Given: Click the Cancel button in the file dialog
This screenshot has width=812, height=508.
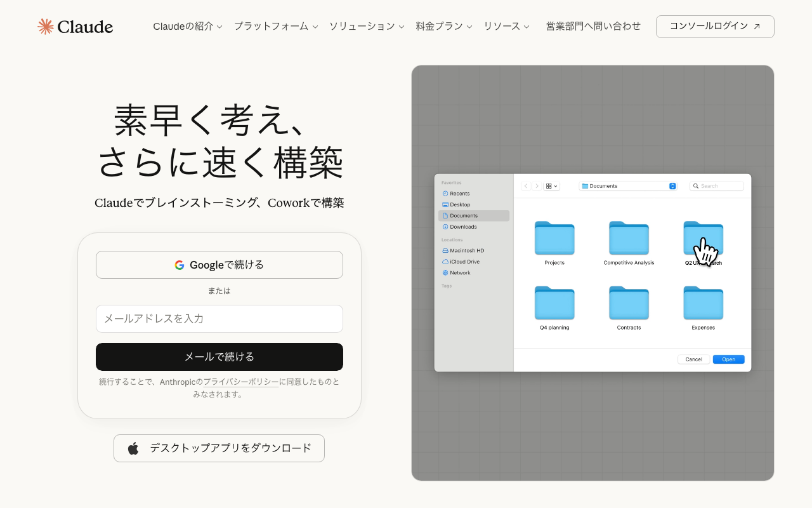Looking at the screenshot, I should coord(693,359).
